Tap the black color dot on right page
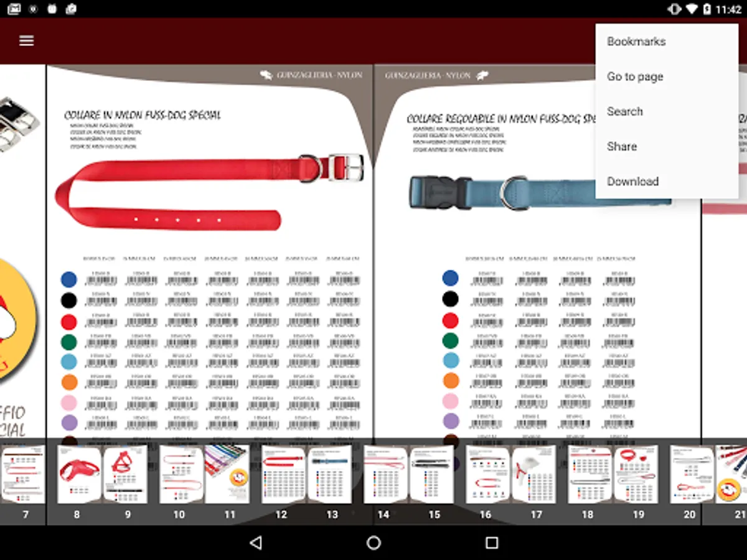This screenshot has height=560, width=747. (x=450, y=299)
